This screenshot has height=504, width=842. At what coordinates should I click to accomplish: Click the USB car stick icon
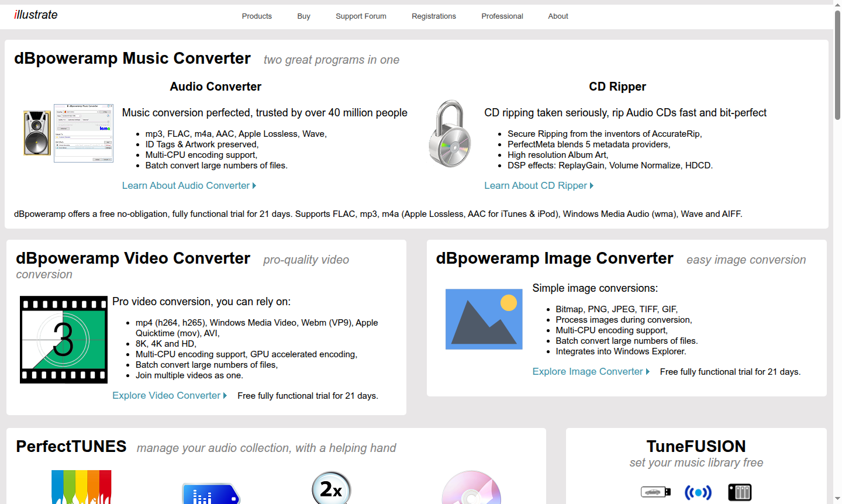point(655,492)
